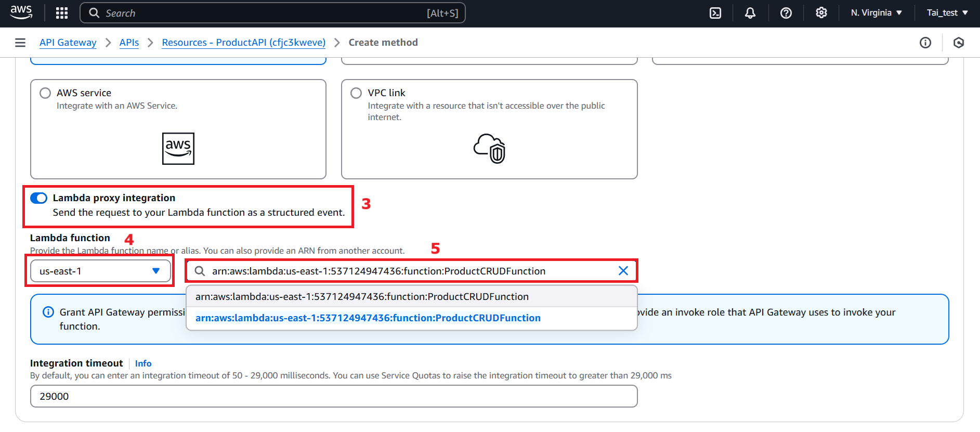Click the Integration timeout heading
This screenshot has height=432, width=980.
(x=76, y=363)
